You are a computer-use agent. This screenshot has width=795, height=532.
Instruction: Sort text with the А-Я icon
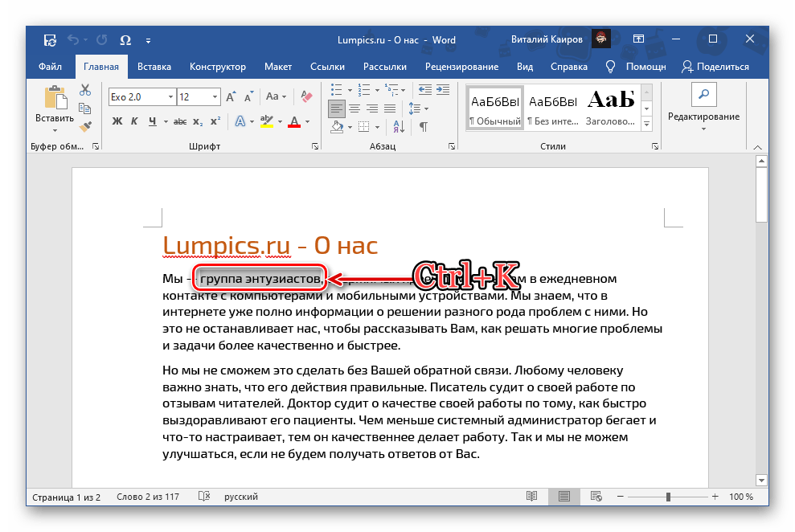(x=399, y=127)
